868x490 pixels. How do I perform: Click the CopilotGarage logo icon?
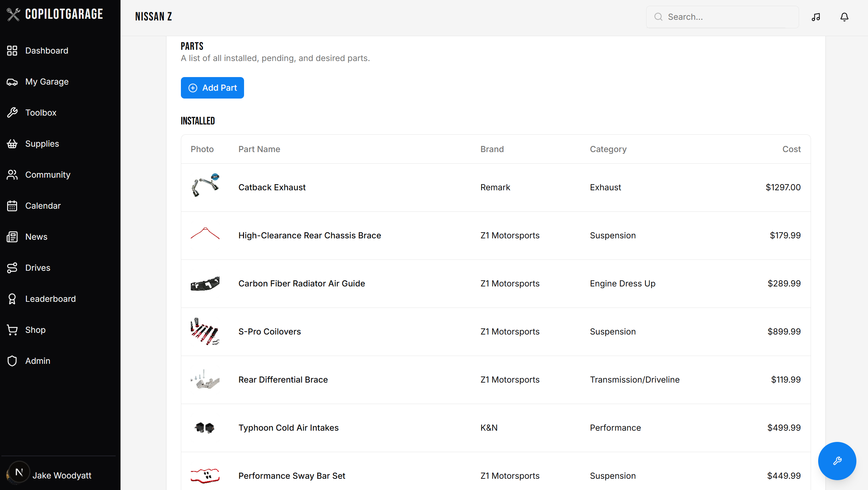click(x=13, y=14)
